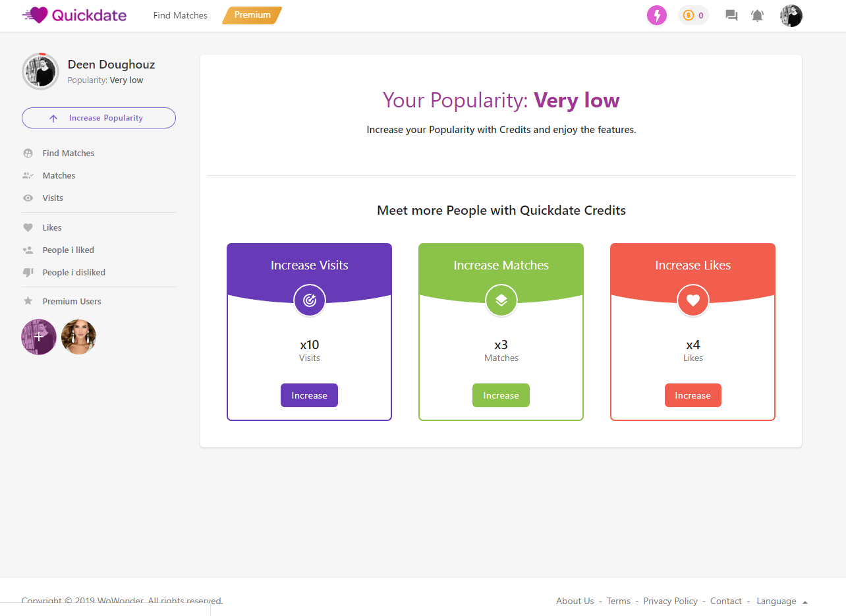Open the chat messages icon
Screen dimensions: 846x616
click(x=731, y=15)
